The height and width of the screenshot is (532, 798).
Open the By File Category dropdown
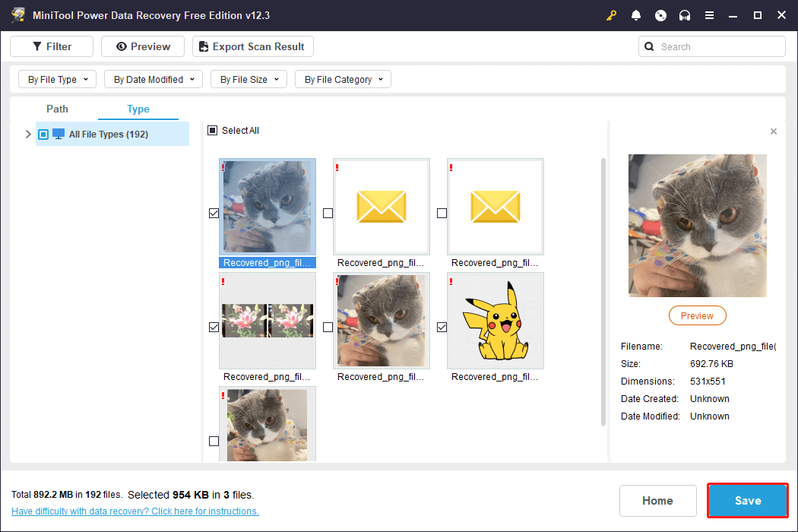point(344,79)
